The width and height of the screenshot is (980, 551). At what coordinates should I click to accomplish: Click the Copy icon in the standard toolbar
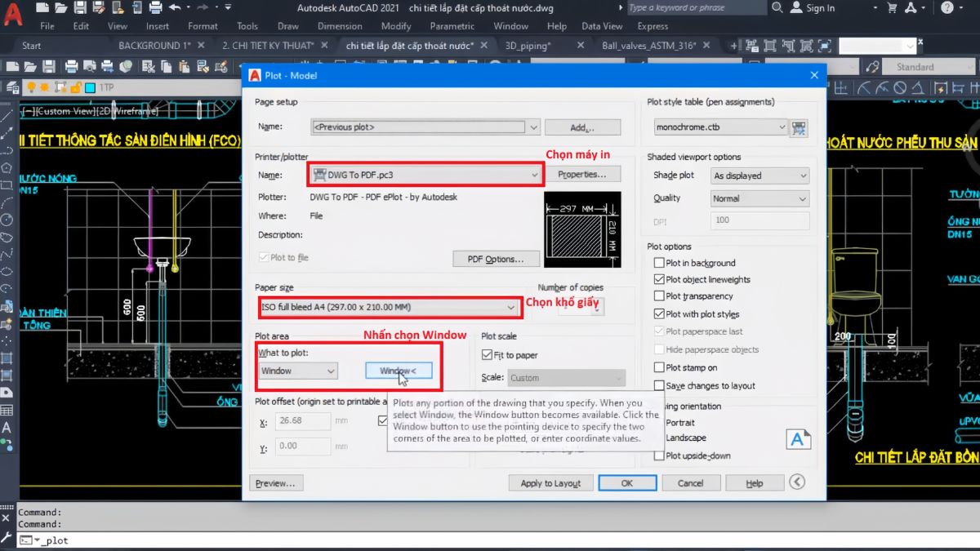(x=167, y=67)
